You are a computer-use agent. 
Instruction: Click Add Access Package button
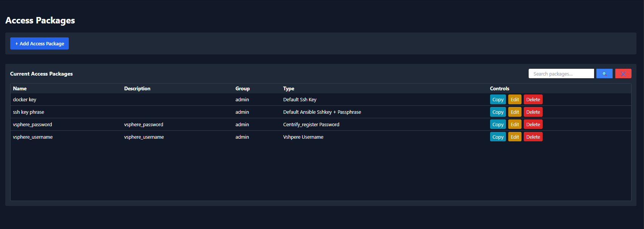39,43
